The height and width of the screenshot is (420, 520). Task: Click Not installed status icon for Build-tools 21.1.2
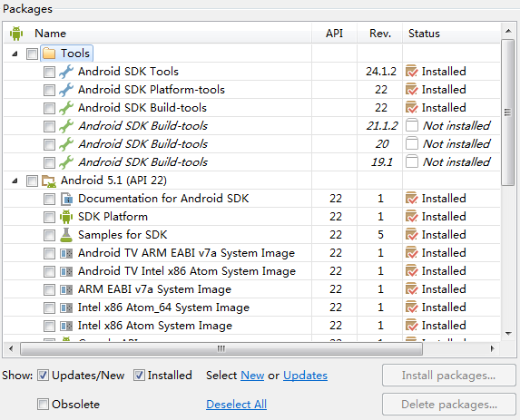click(x=412, y=125)
